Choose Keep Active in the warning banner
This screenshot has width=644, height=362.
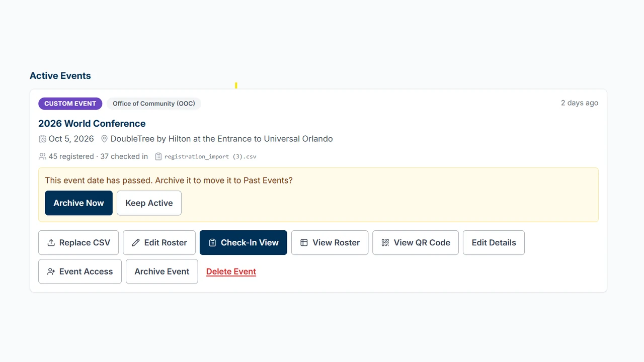pyautogui.click(x=149, y=203)
